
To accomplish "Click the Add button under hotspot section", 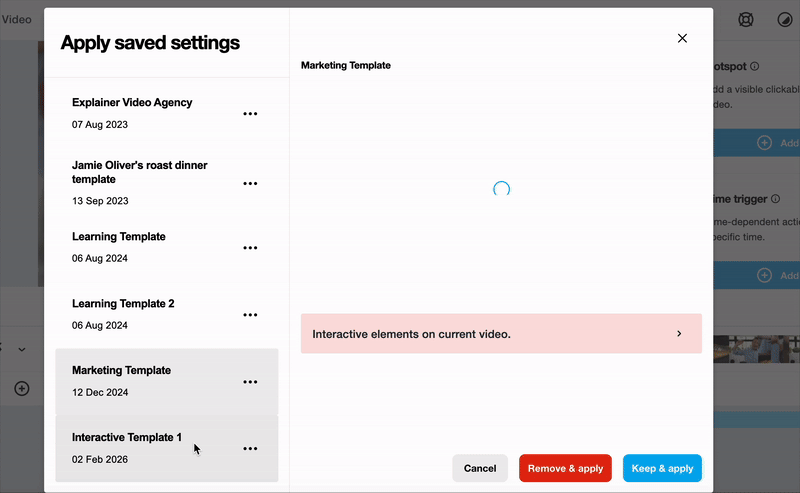I will (x=757, y=143).
